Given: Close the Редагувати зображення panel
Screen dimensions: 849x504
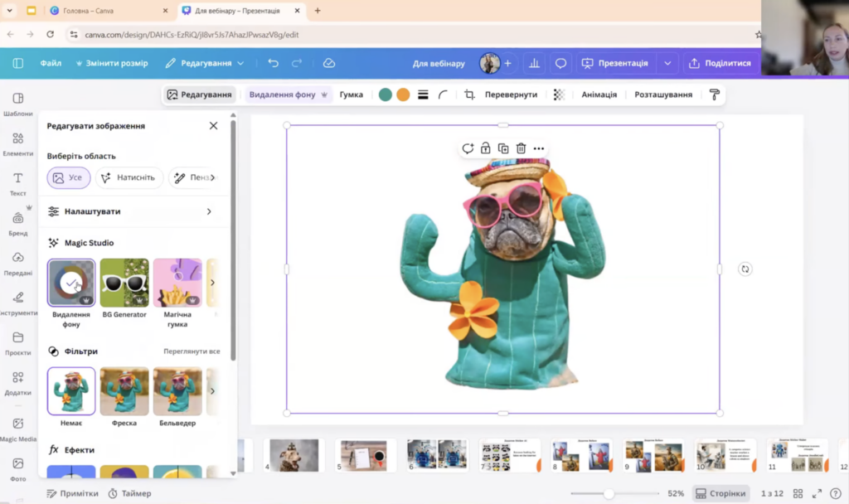Looking at the screenshot, I should coord(213,126).
